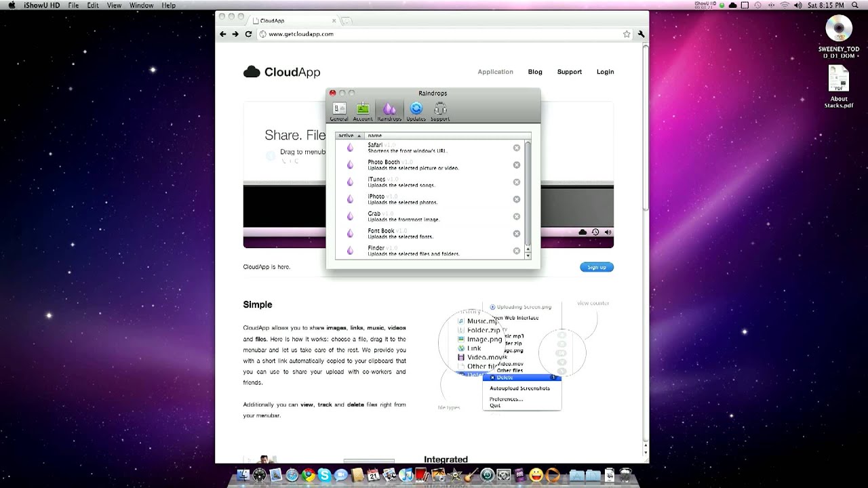This screenshot has height=488, width=868.
Task: Click the scroll-down arrow in Raindrops list
Action: point(528,255)
